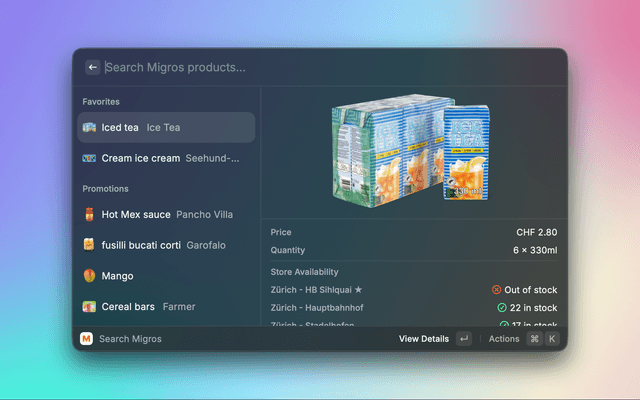Image resolution: width=640 pixels, height=400 pixels.
Task: Click the Cereal bars product icon
Action: click(x=89, y=307)
